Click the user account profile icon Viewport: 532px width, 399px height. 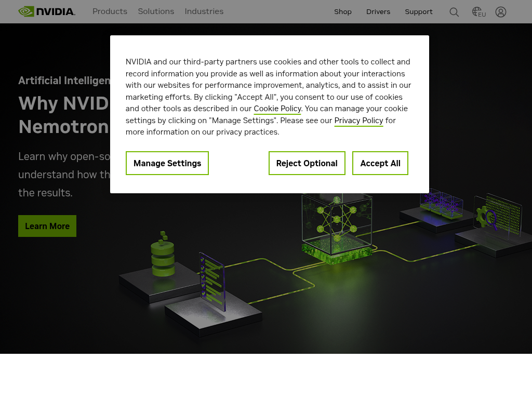pyautogui.click(x=501, y=12)
